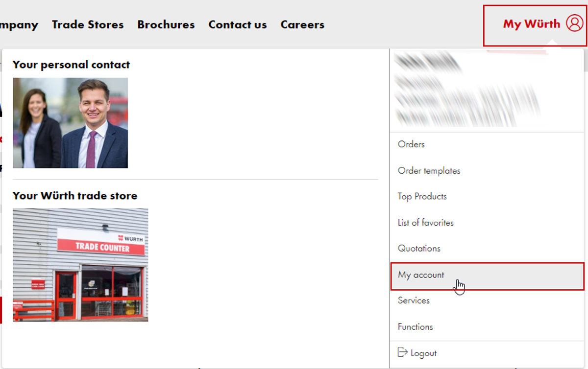Select Order templates from the menu
588x369 pixels.
429,171
